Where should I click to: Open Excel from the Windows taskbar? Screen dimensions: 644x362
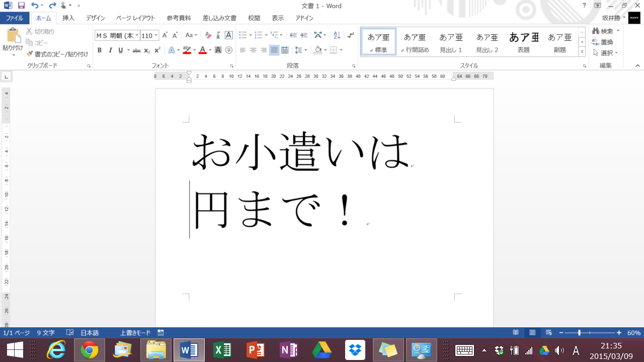coord(222,349)
